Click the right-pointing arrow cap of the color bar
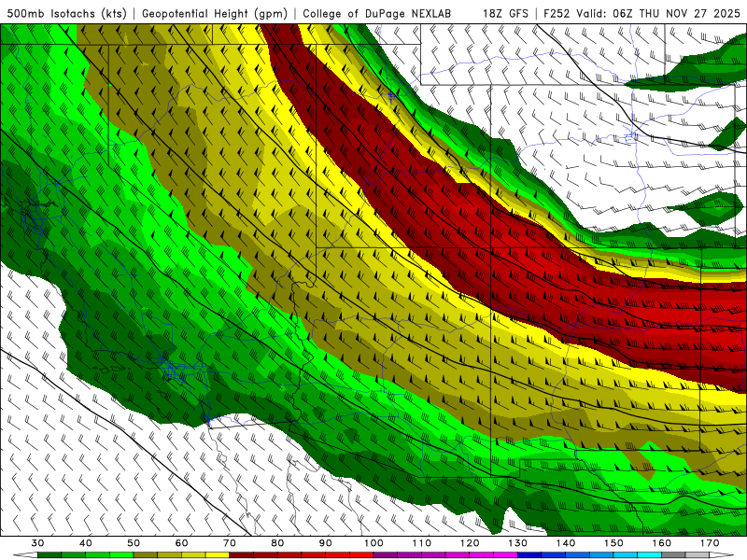Screen dimensions: 747x560 pos(722,555)
